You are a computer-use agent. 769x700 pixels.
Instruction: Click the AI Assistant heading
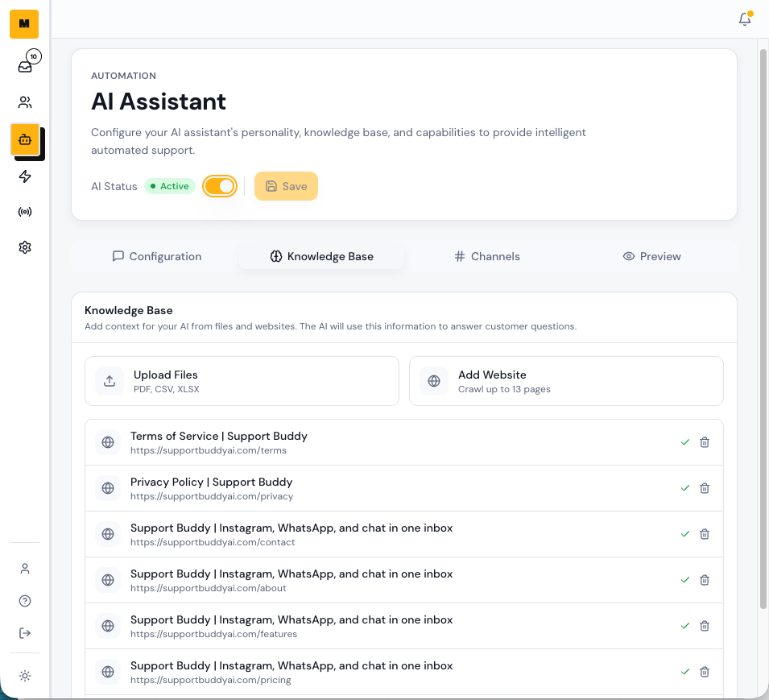point(159,101)
